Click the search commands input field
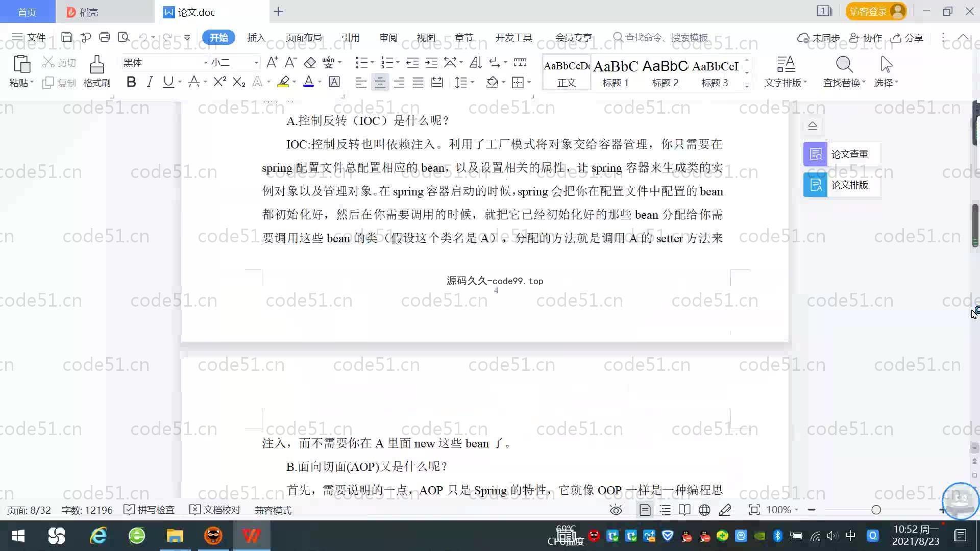The image size is (980, 551). (x=661, y=37)
